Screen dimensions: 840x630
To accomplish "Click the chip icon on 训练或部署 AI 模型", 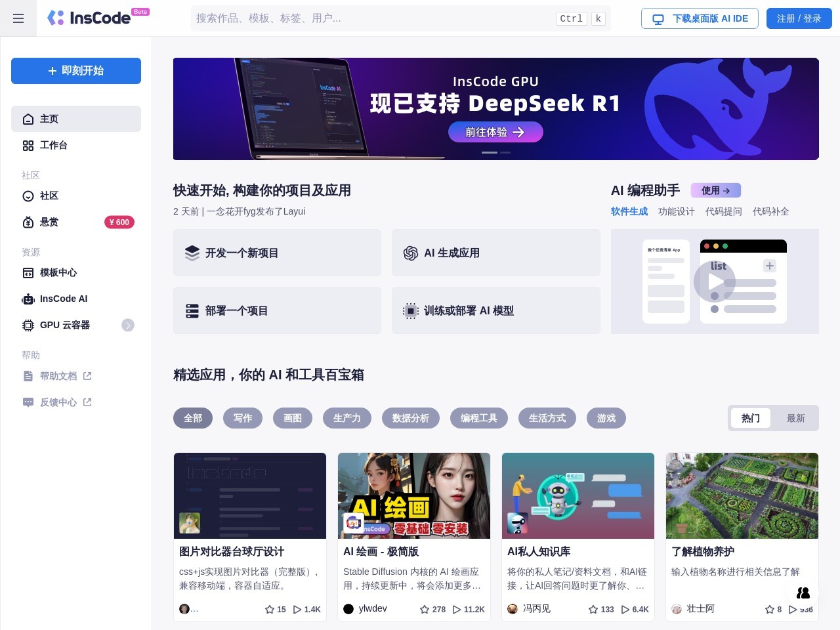I will click(x=411, y=310).
